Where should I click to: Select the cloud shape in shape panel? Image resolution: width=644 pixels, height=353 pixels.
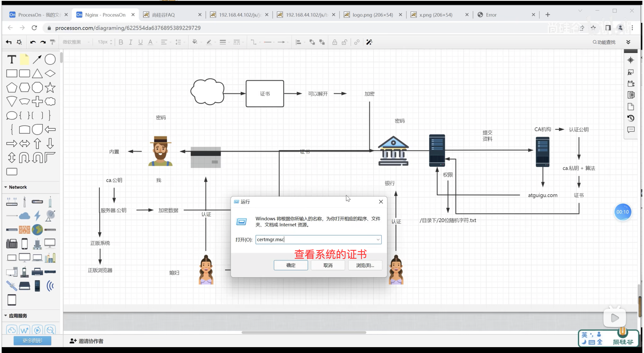(x=50, y=101)
